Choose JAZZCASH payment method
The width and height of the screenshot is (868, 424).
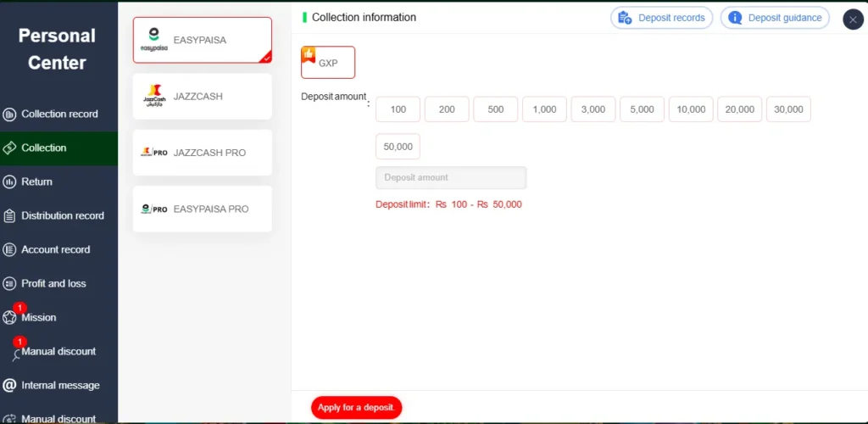pos(203,97)
